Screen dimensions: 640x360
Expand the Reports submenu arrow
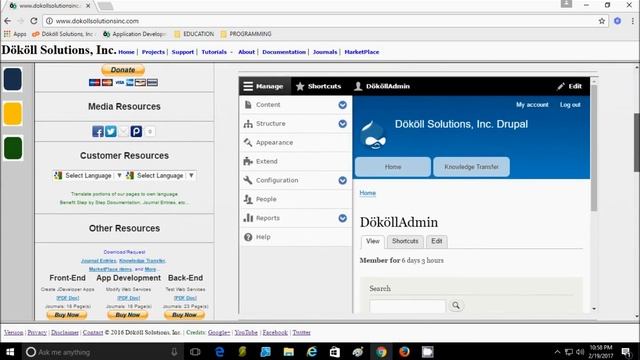[x=342, y=218]
